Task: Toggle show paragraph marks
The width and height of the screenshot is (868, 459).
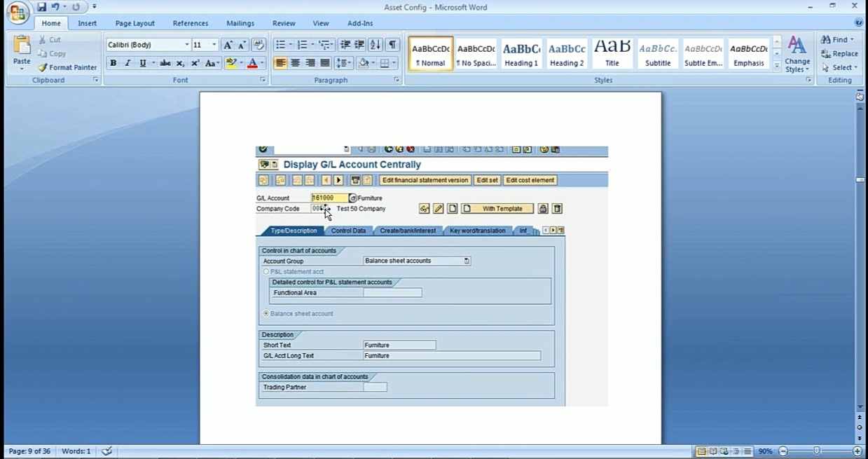Action: pyautogui.click(x=392, y=45)
